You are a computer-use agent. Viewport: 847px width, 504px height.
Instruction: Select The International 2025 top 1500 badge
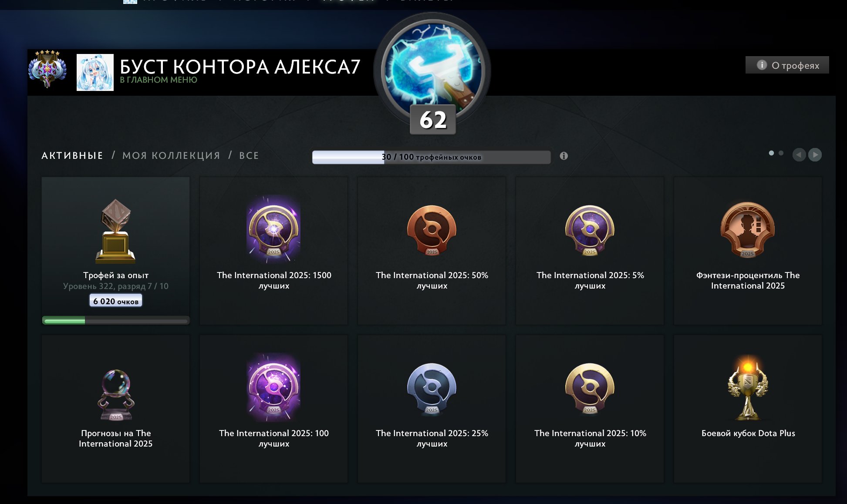coord(273,229)
